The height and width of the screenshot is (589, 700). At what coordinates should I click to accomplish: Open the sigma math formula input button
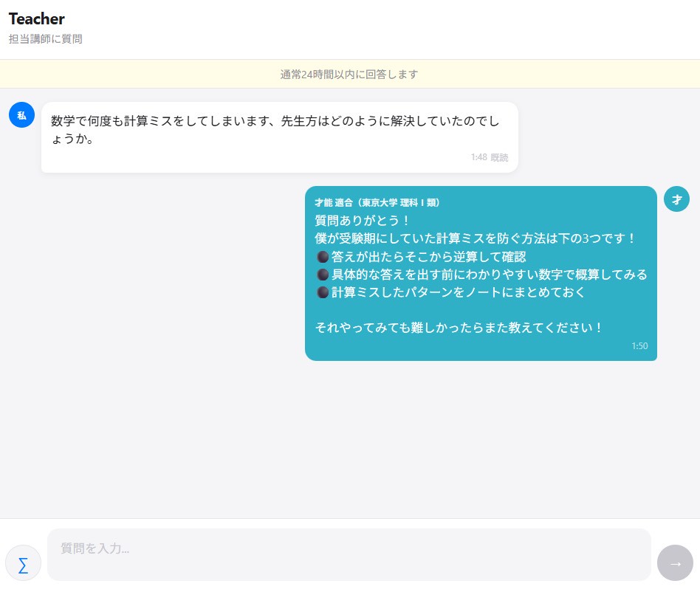click(23, 565)
